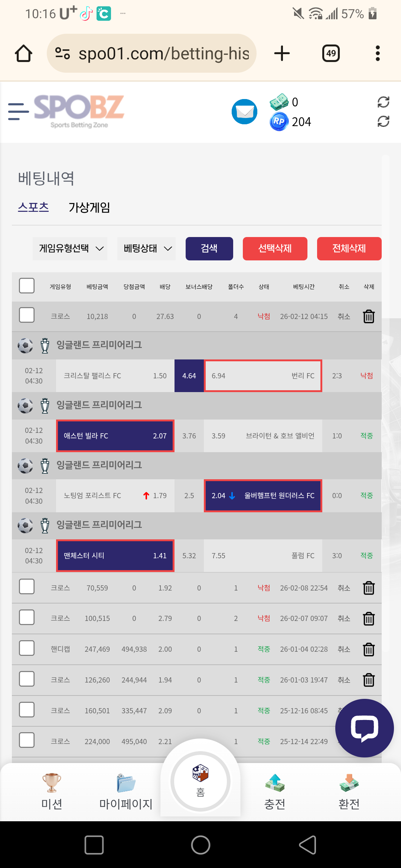Open the 베팅상태 dropdown
401x868 pixels.
click(147, 249)
